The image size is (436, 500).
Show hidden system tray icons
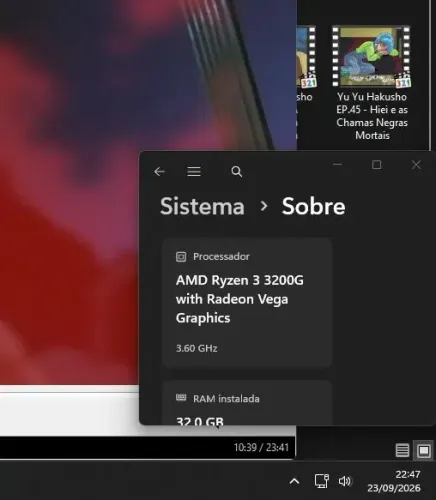click(294, 481)
